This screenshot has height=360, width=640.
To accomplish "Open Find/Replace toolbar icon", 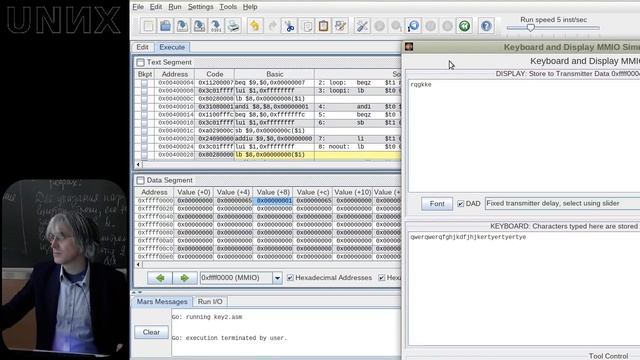I will (340, 26).
